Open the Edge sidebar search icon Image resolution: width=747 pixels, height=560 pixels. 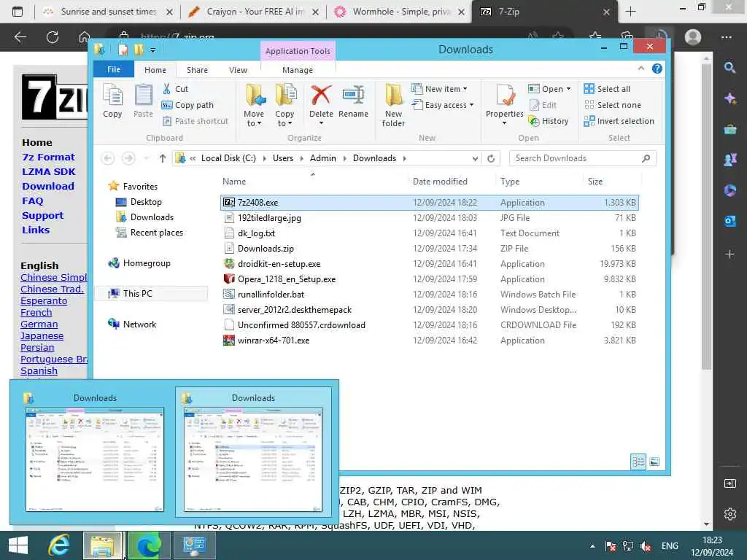[x=729, y=68]
